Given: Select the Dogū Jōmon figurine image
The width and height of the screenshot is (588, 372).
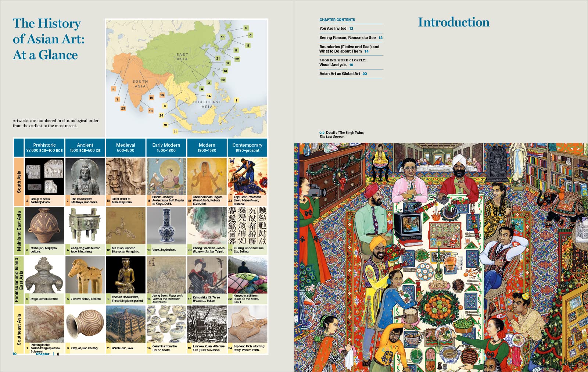Looking at the screenshot, I should (x=44, y=275).
